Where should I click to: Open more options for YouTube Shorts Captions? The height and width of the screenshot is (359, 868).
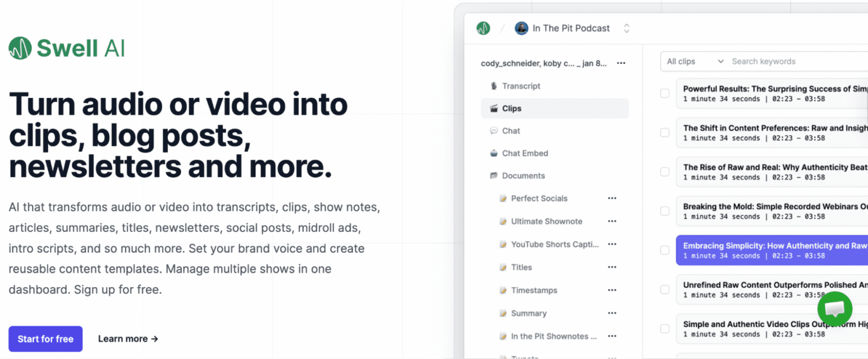pyautogui.click(x=612, y=244)
